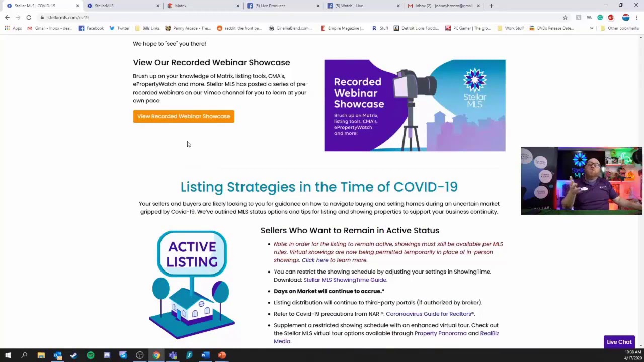
Task: Open the Empire Magazine bookmark
Action: 342,28
